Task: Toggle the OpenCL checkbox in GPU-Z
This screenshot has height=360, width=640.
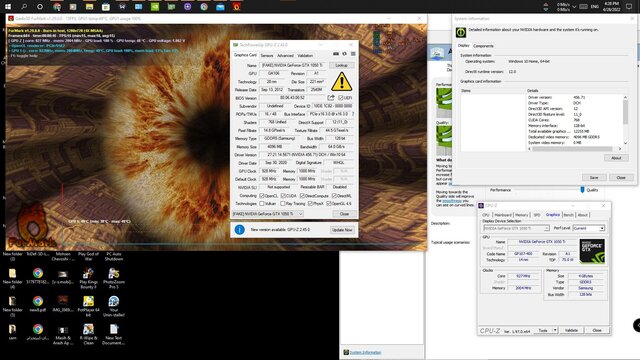Action: click(x=262, y=196)
